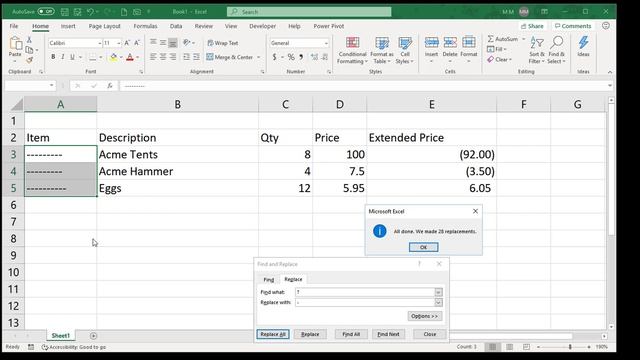The image size is (640, 360).
Task: Switch to Page Layout view icon
Action: (509, 347)
